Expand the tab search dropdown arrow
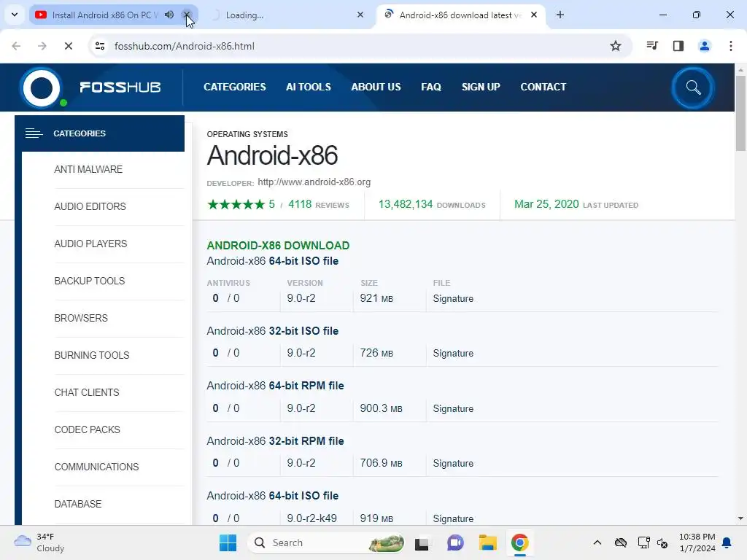The width and height of the screenshot is (747, 560). click(x=15, y=15)
